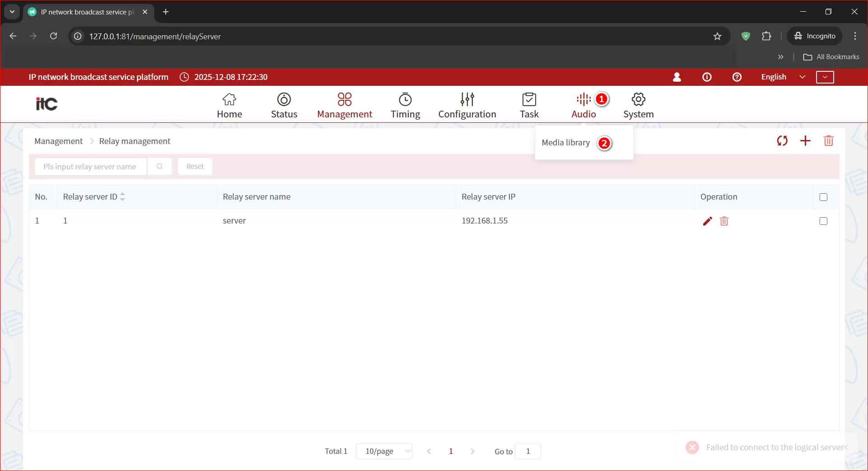Click the refresh icon in relay management
The width and height of the screenshot is (868, 471).
coord(782,141)
